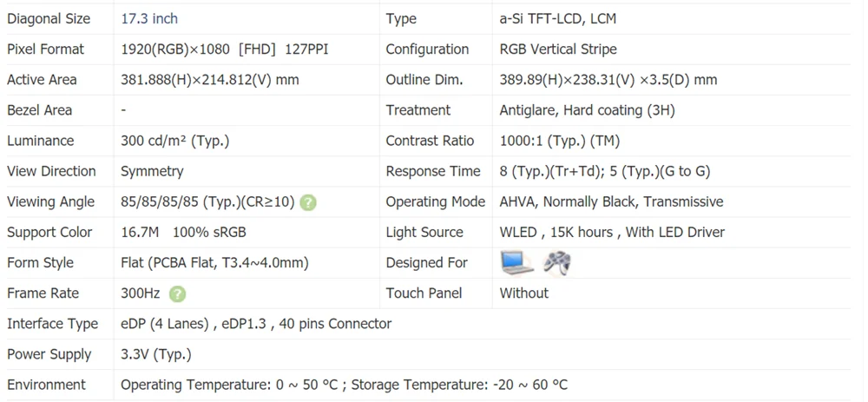Click the WLED light source value
Viewport: 868px width, 402px height.
(612, 232)
